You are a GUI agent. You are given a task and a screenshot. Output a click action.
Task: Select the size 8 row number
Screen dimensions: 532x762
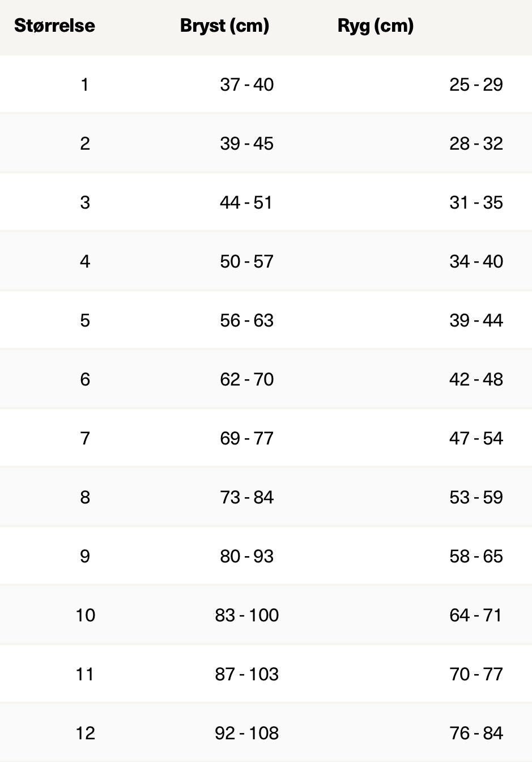tap(85, 497)
